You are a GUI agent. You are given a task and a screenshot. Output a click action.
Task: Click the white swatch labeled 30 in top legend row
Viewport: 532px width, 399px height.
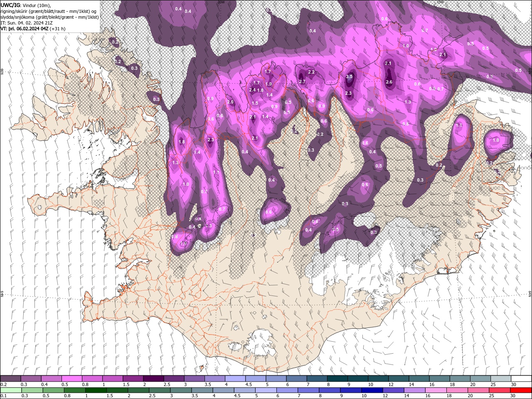(521, 379)
